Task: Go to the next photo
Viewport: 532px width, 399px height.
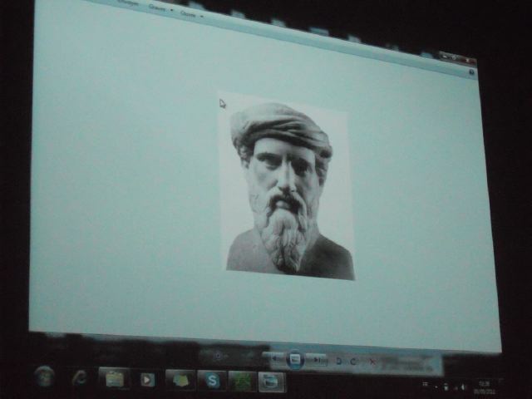Action: pyautogui.click(x=316, y=360)
